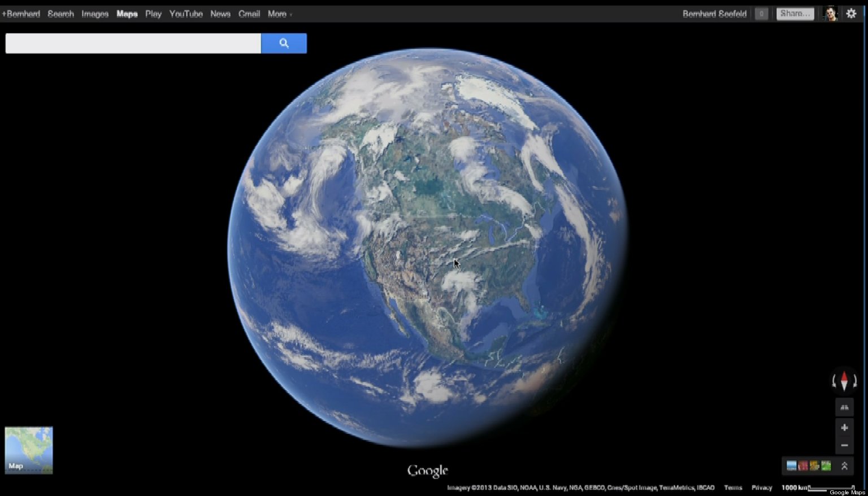Click inside the search input field
The width and height of the screenshot is (868, 496).
[x=133, y=43]
